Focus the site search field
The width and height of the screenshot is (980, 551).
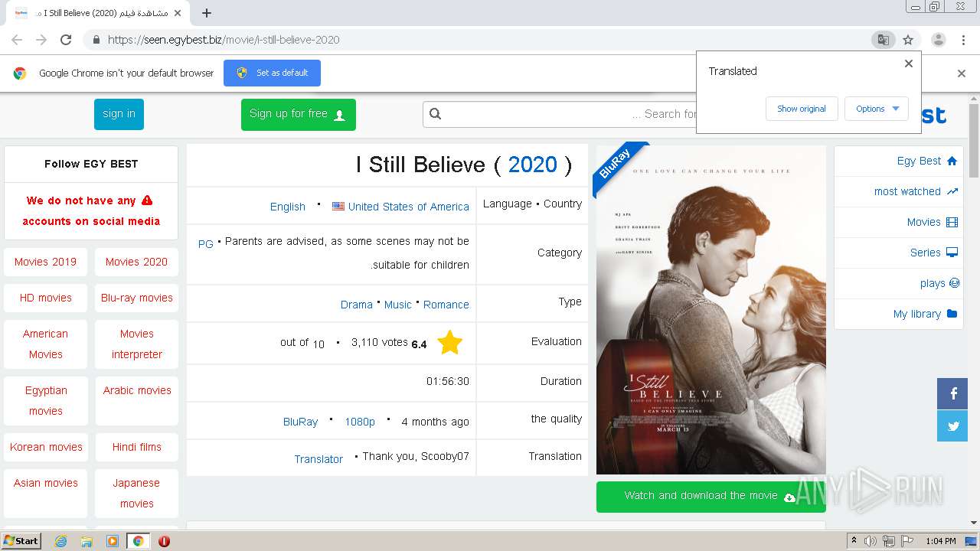tap(560, 114)
